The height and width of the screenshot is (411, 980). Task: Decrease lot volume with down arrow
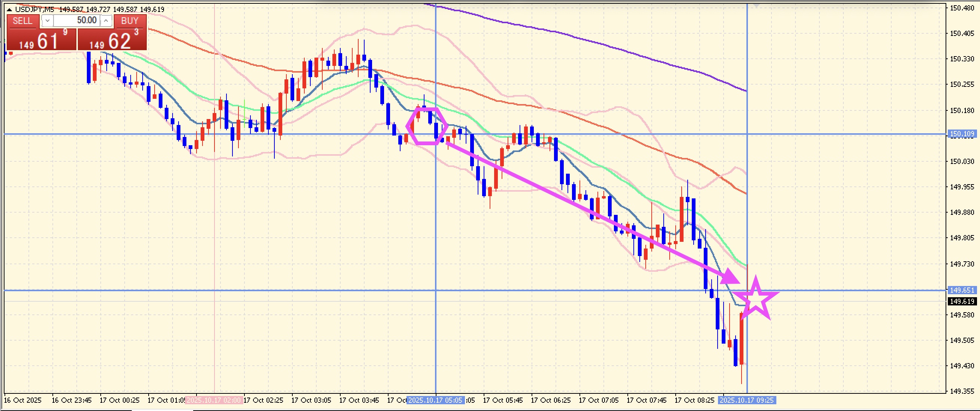pyautogui.click(x=47, y=21)
